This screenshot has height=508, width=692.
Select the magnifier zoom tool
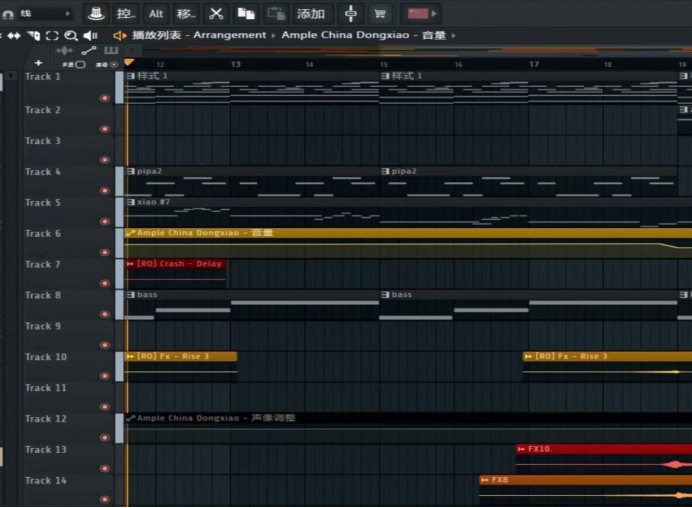(71, 36)
